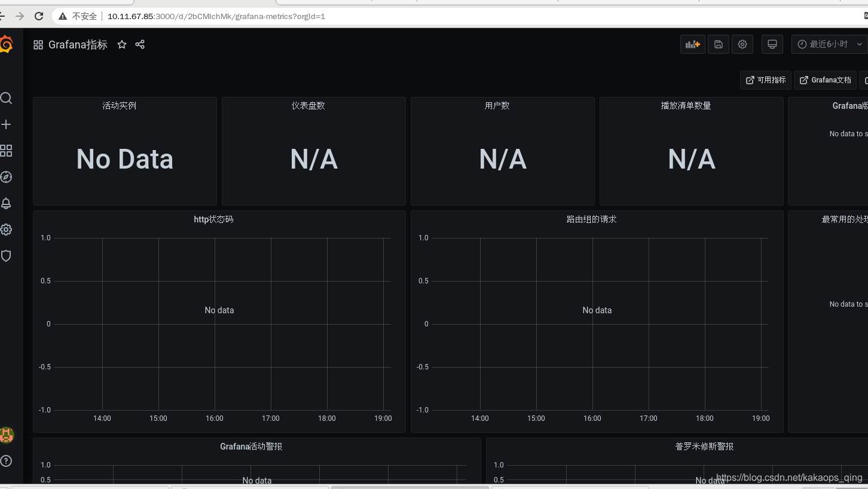Open the http状态码 panel title menu

(213, 219)
